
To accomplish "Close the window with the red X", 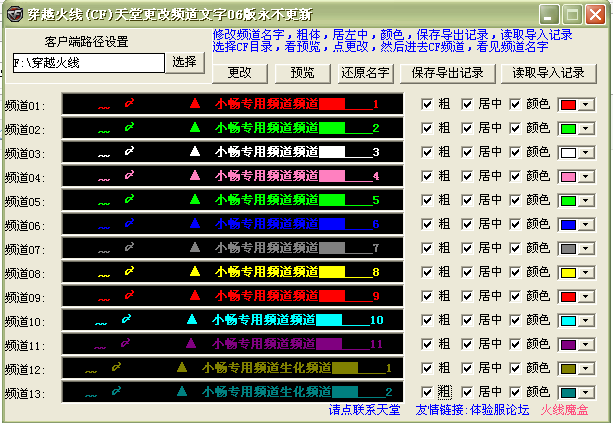I will [595, 15].
